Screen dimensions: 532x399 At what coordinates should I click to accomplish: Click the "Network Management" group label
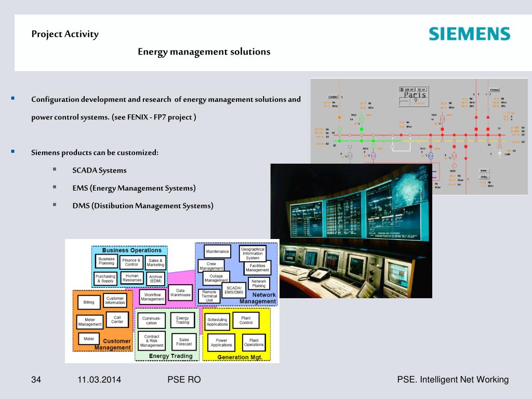pyautogui.click(x=258, y=298)
